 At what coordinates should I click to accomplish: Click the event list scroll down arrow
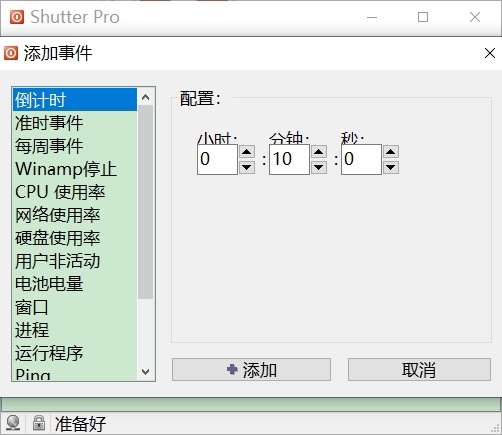click(x=145, y=371)
